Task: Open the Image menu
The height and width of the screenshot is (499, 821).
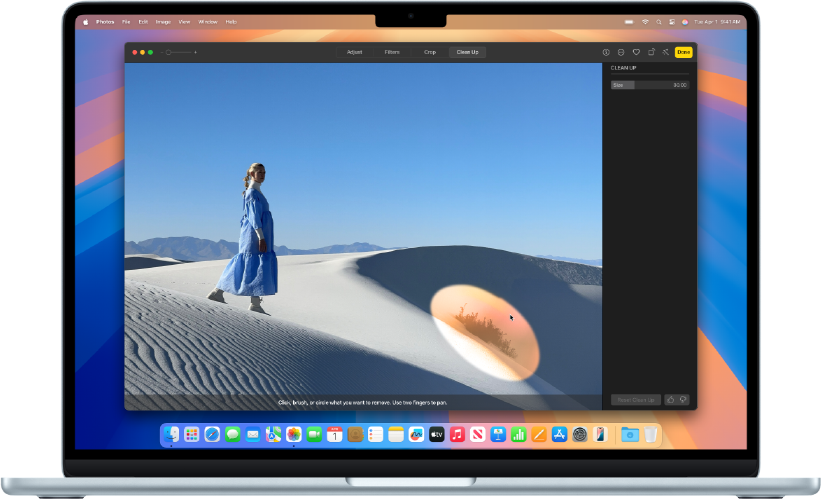Action: (163, 22)
